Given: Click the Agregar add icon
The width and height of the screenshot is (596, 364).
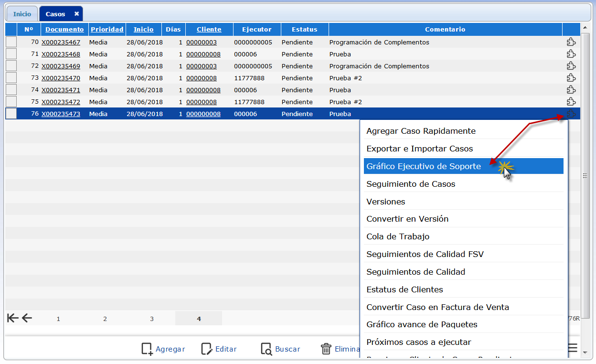Looking at the screenshot, I should tap(147, 349).
